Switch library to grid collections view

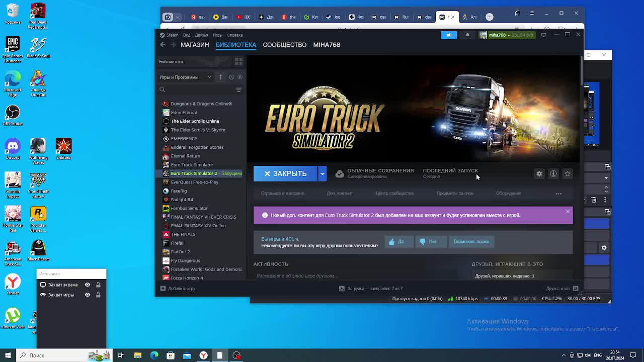click(x=238, y=61)
